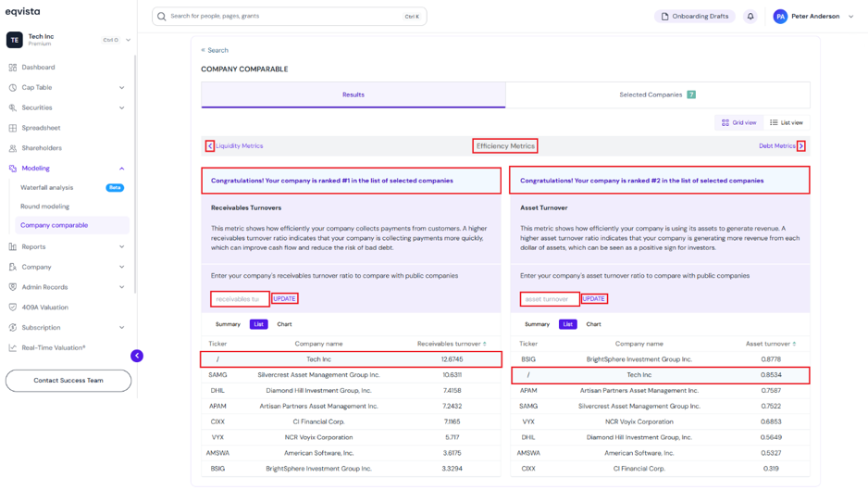
Task: Switch to Grid view
Action: coord(739,122)
